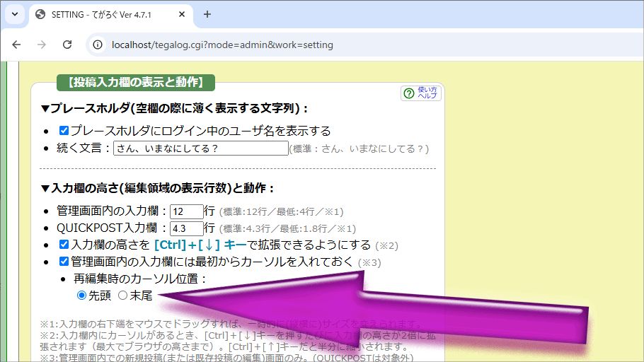
Task: Click the ※3:管理画面内での新規投稿 footnote
Action: 226,358
